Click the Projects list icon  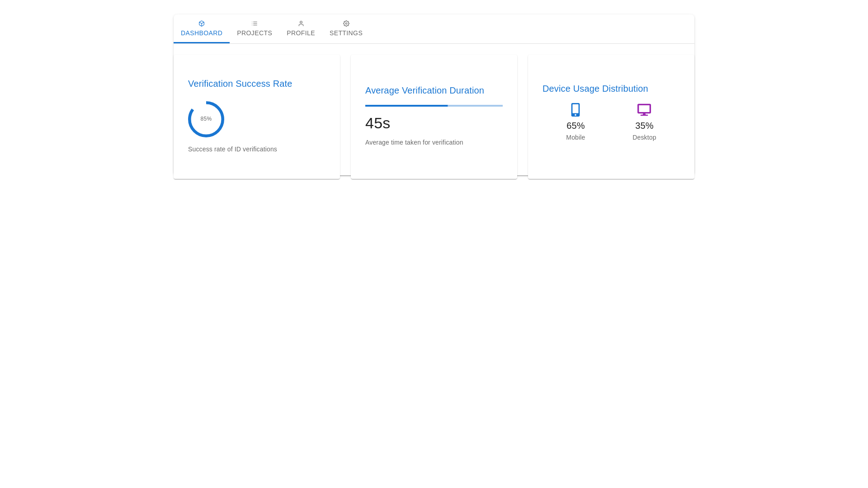coord(255,23)
